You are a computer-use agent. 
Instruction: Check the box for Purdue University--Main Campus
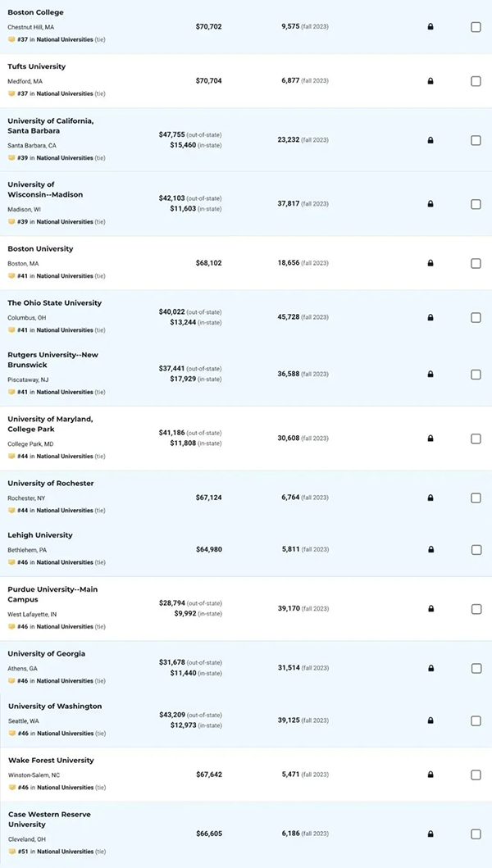476,609
